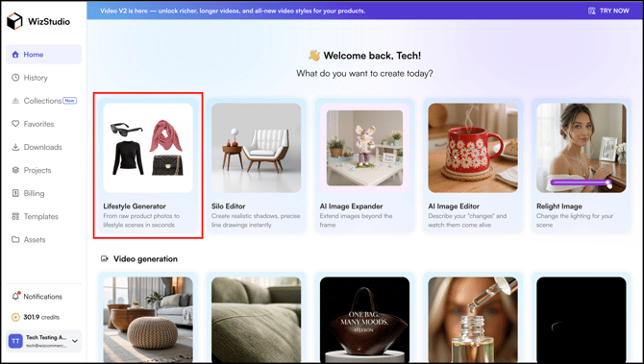Select the serum dropper video thumbnail
The image size is (644, 364).
tap(473, 320)
